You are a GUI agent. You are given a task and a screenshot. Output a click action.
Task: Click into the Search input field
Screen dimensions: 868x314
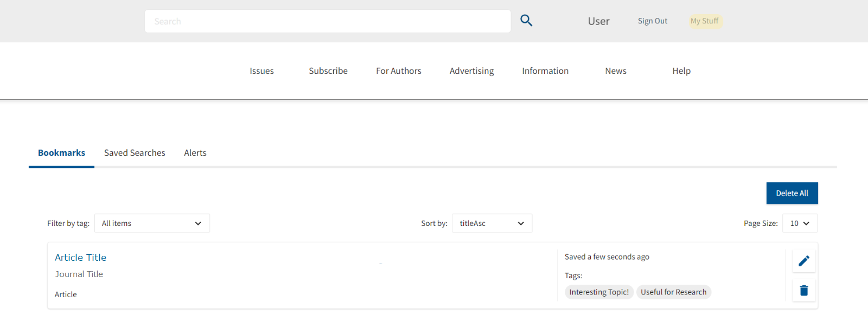pos(327,21)
